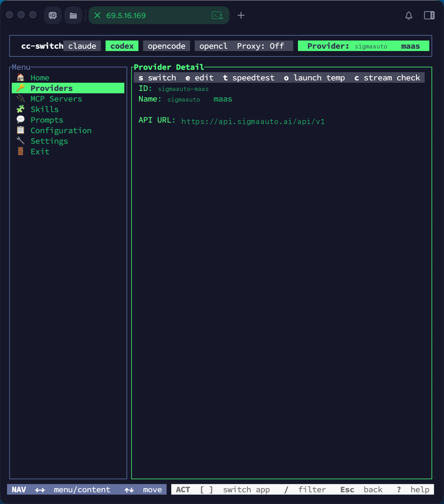Click the Skills puzzle piece icon
Image resolution: width=444 pixels, height=504 pixels.
coord(20,109)
